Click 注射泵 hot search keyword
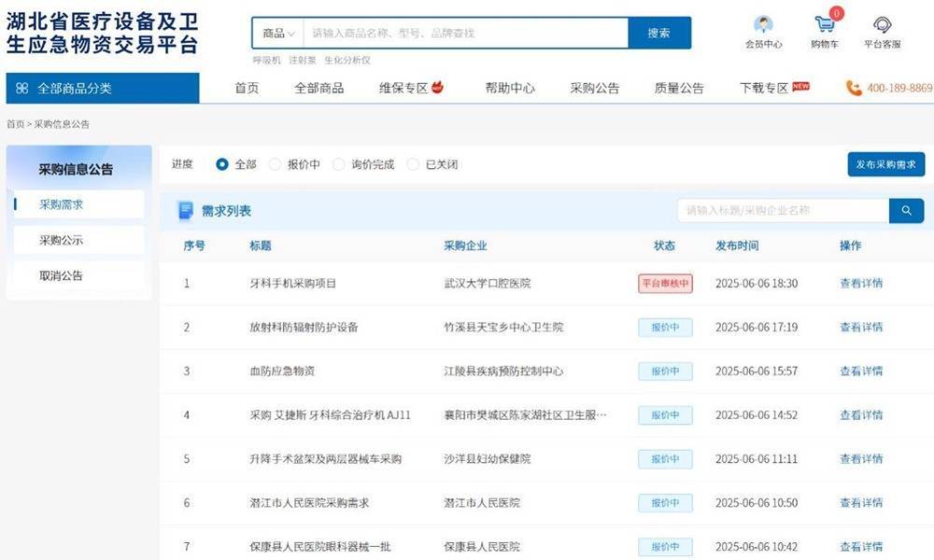The height and width of the screenshot is (560, 934). [302, 60]
